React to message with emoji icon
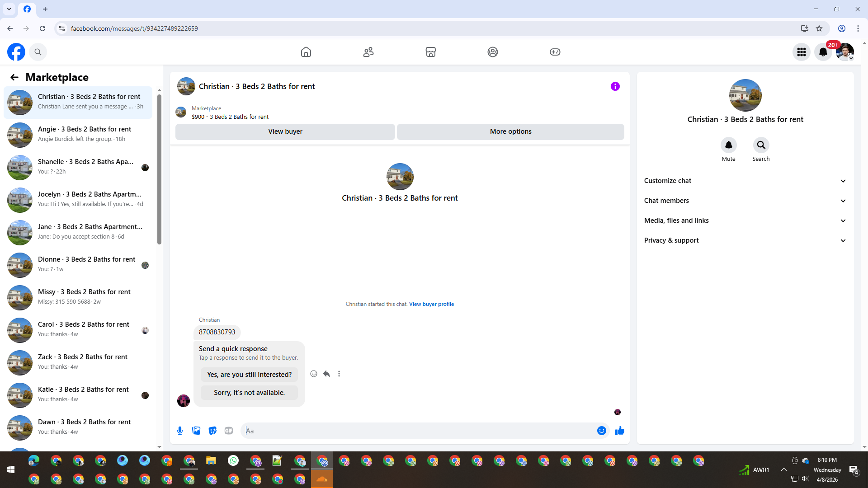 point(314,374)
